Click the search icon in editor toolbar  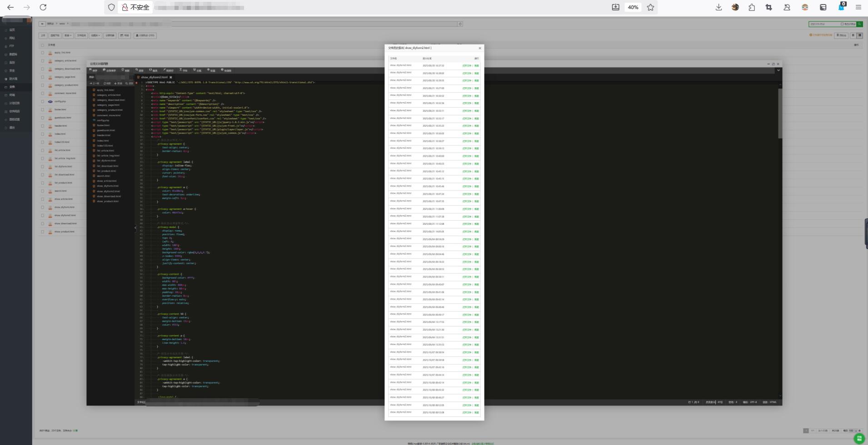139,70
